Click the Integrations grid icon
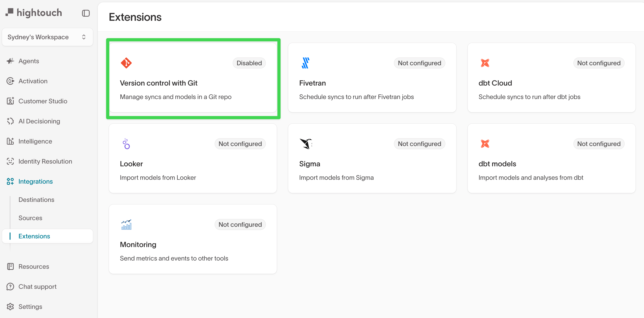The width and height of the screenshot is (644, 318). [x=10, y=181]
